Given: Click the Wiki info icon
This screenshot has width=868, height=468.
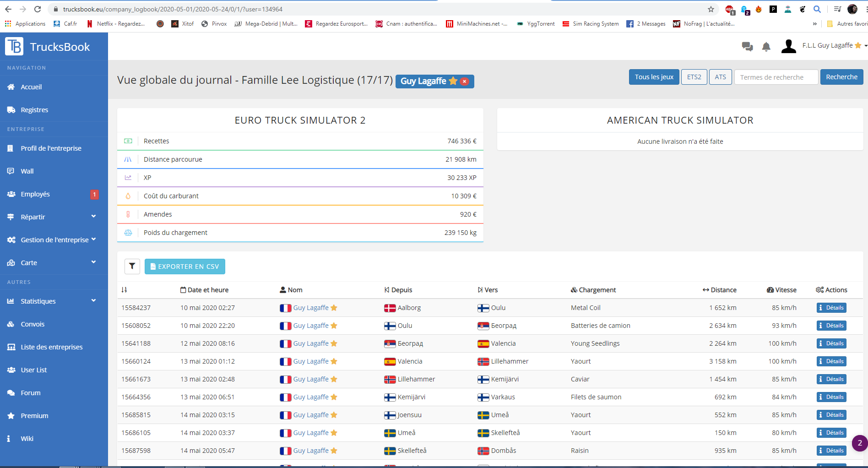Looking at the screenshot, I should pos(9,439).
